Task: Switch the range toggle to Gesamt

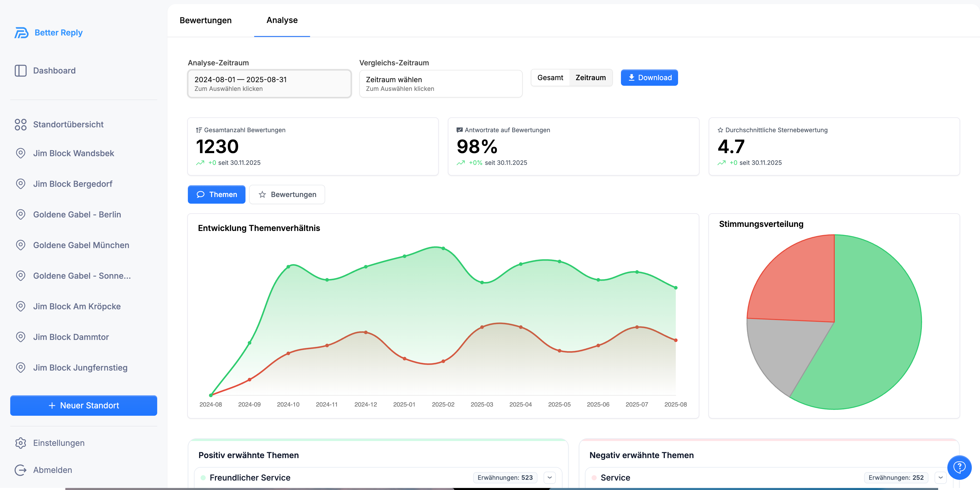Action: [x=550, y=78]
